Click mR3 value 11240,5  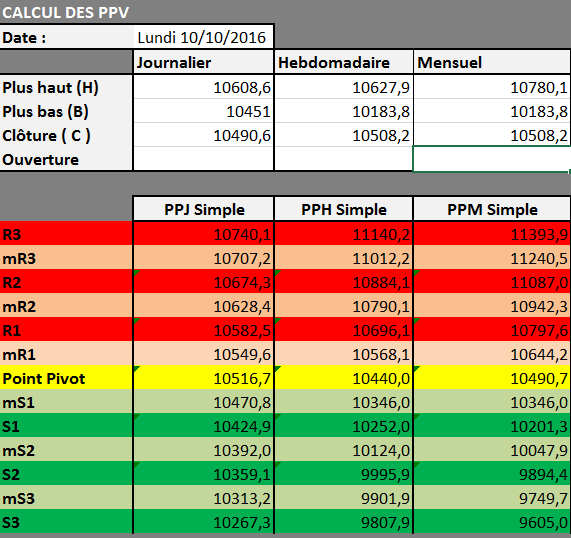coord(492,258)
